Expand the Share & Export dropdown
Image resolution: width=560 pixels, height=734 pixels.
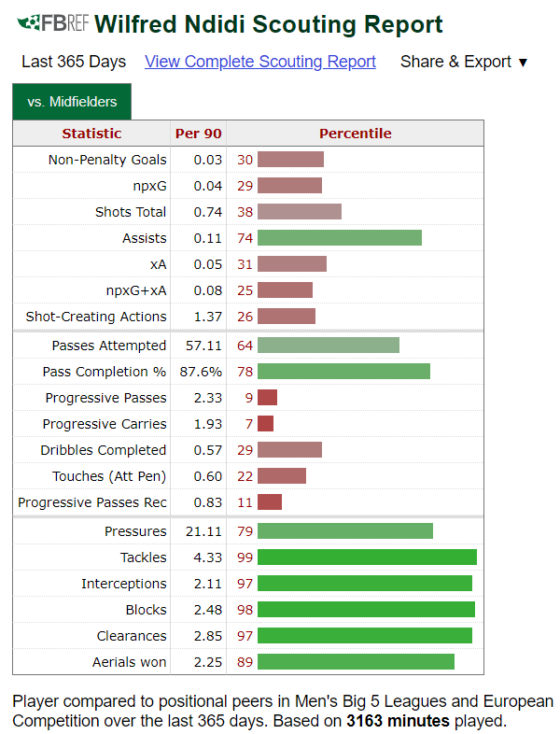(464, 62)
